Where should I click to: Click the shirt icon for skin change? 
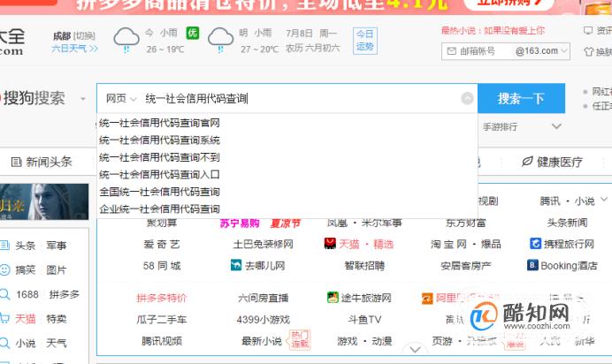coord(589,51)
